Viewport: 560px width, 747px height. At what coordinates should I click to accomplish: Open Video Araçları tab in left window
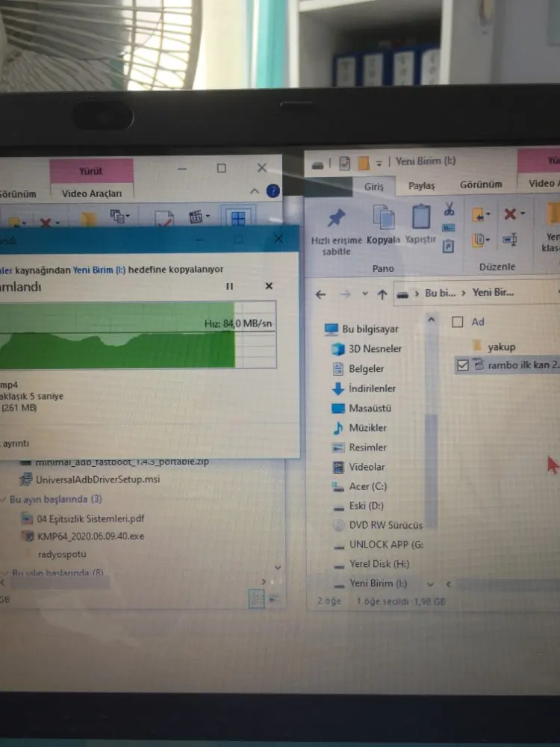[92, 193]
